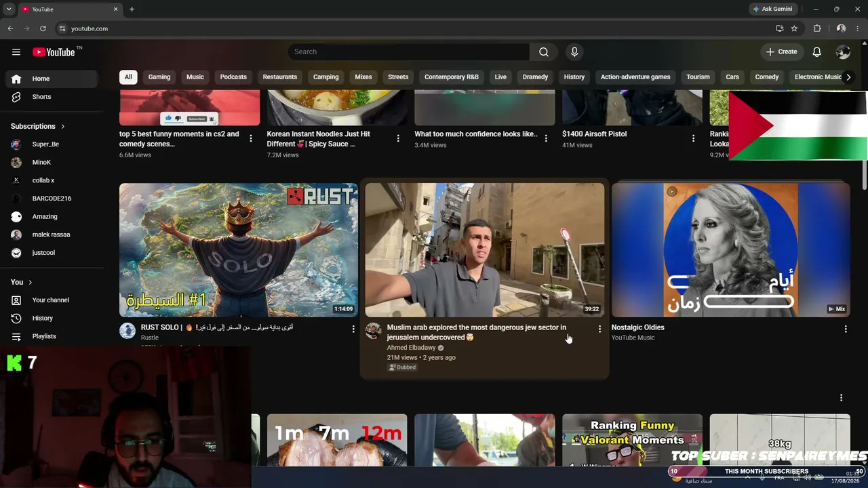Select the Camping filter chip
Image resolution: width=868 pixels, height=488 pixels.
tap(326, 77)
